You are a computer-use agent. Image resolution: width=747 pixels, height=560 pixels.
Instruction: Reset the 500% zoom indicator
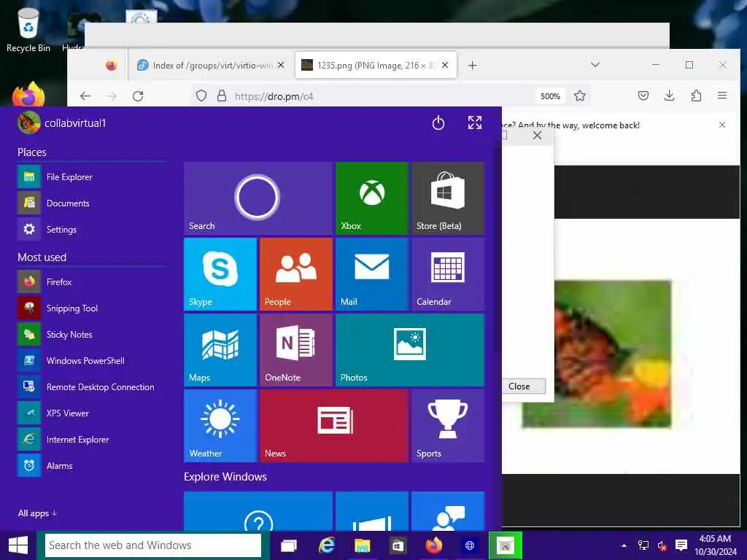coord(550,96)
